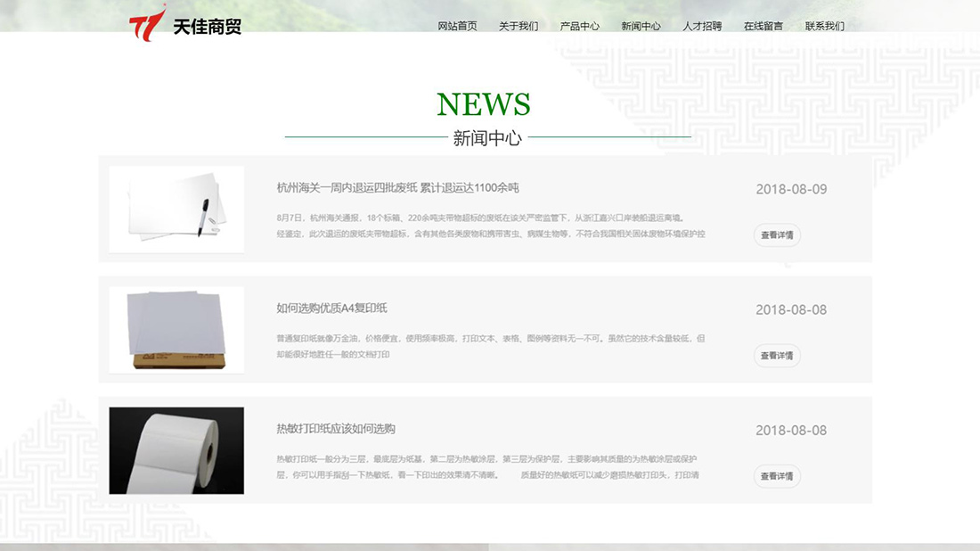This screenshot has width=980, height=551.
Task: Select the 新闻中心 navigation item
Action: (x=641, y=26)
